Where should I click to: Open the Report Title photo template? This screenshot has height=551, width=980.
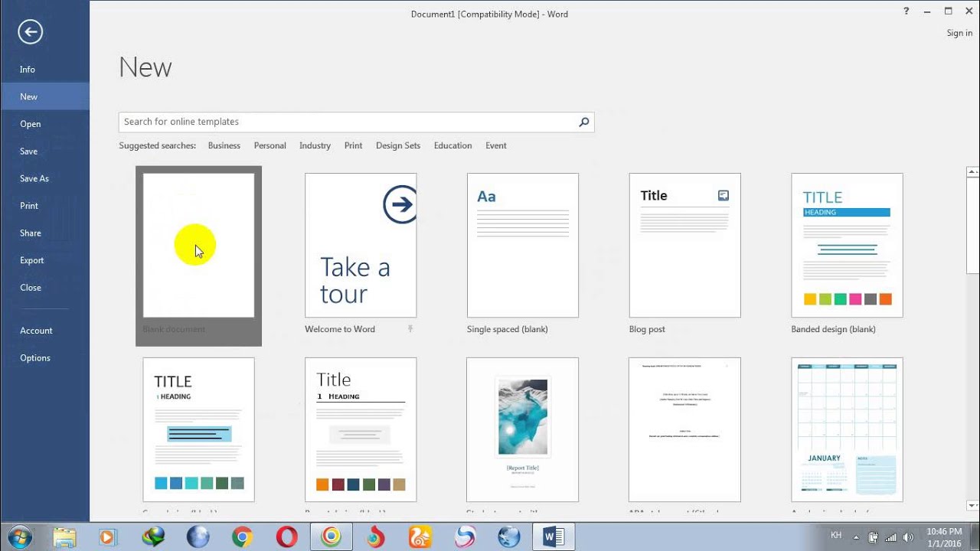point(523,429)
